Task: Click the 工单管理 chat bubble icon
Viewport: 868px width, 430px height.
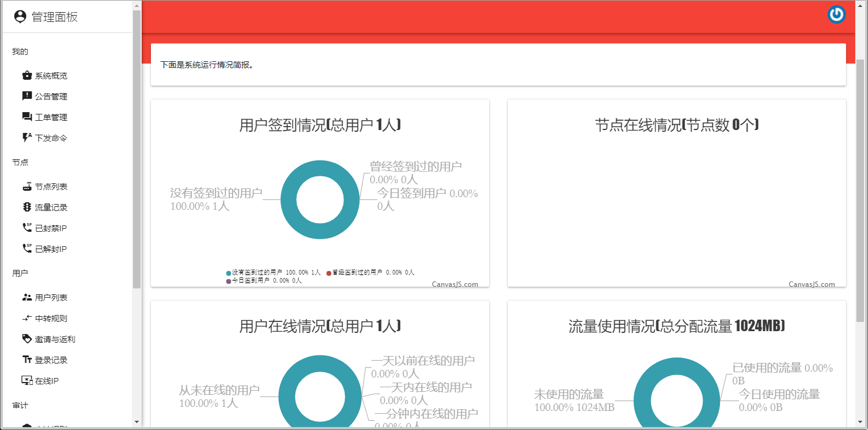Action: tap(27, 117)
